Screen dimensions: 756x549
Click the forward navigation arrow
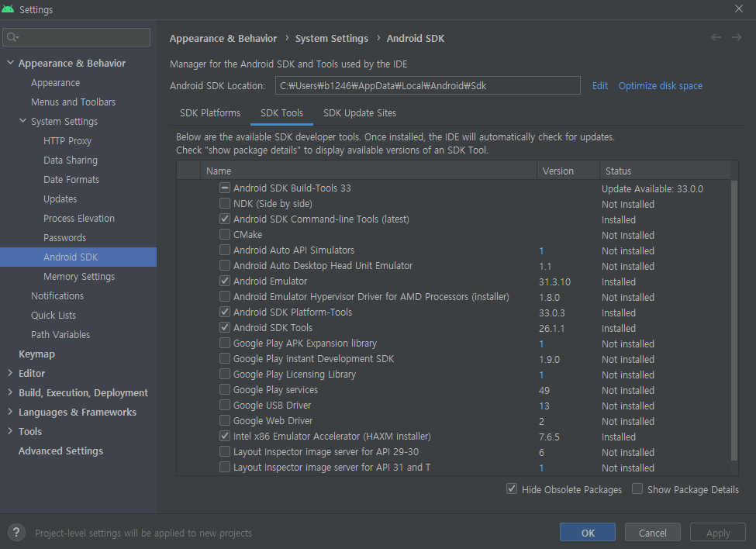737,37
